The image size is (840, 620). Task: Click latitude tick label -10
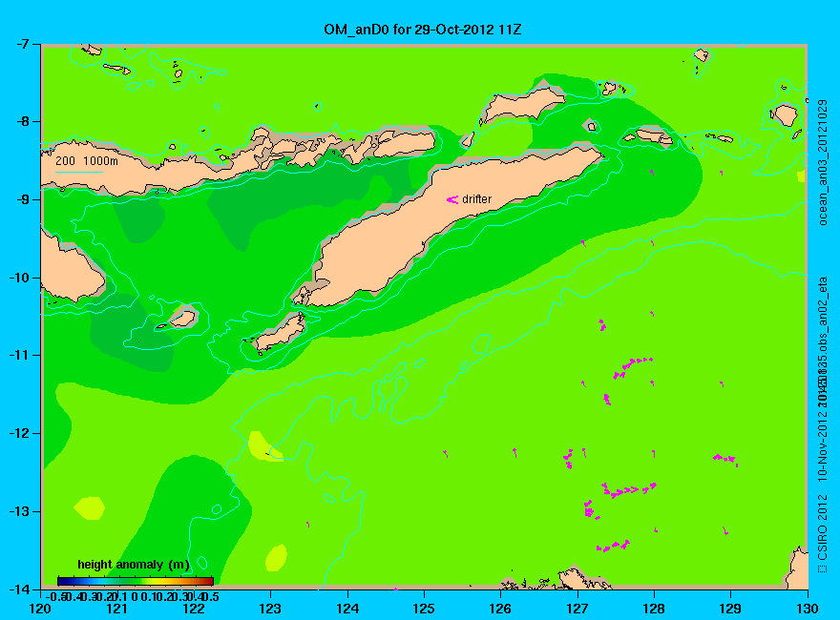[x=19, y=278]
